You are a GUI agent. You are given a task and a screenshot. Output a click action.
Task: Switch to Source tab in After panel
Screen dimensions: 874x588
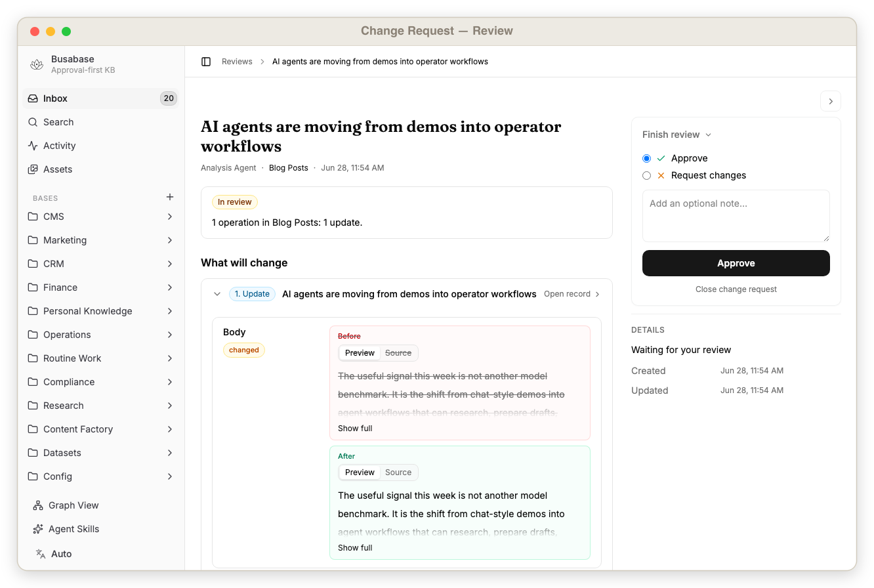[x=398, y=472]
